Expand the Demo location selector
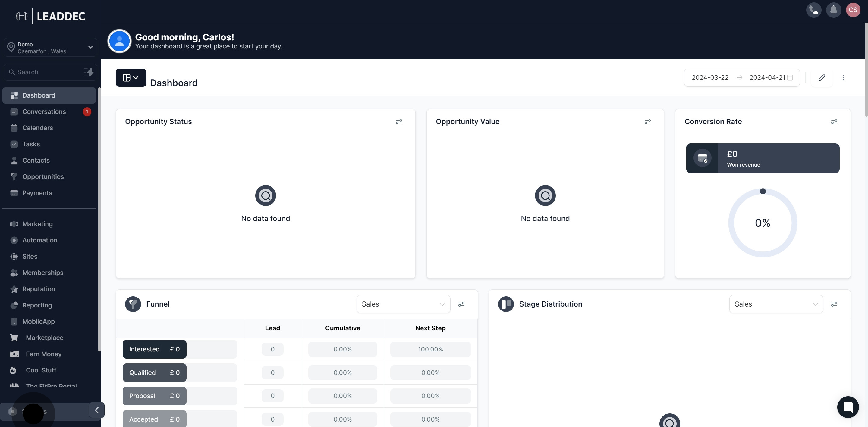The width and height of the screenshot is (868, 427). point(51,48)
